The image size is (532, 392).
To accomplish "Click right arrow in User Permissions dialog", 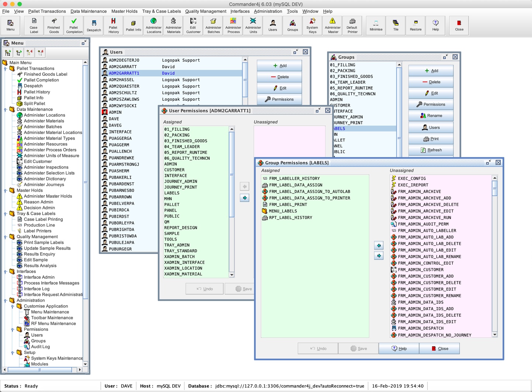I will 245,198.
